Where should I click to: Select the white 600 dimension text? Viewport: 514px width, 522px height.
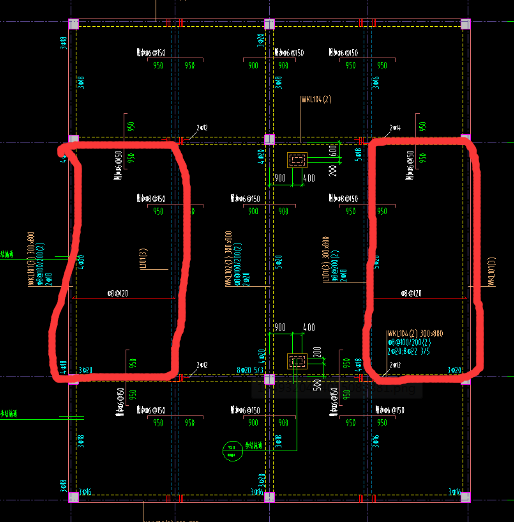pyautogui.click(x=332, y=151)
